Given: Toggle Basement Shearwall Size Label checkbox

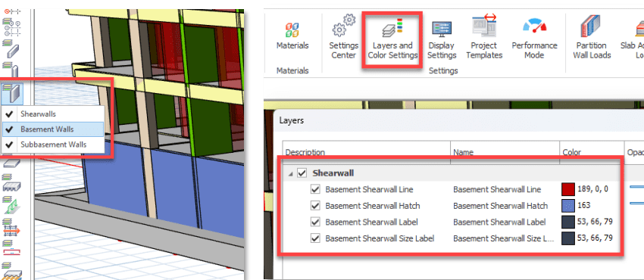Looking at the screenshot, I should click(x=315, y=238).
